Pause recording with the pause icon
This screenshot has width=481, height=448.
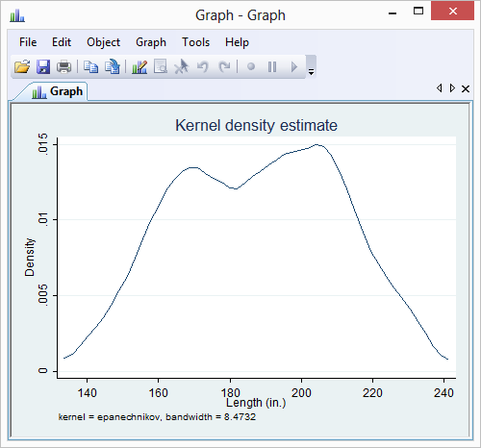272,66
